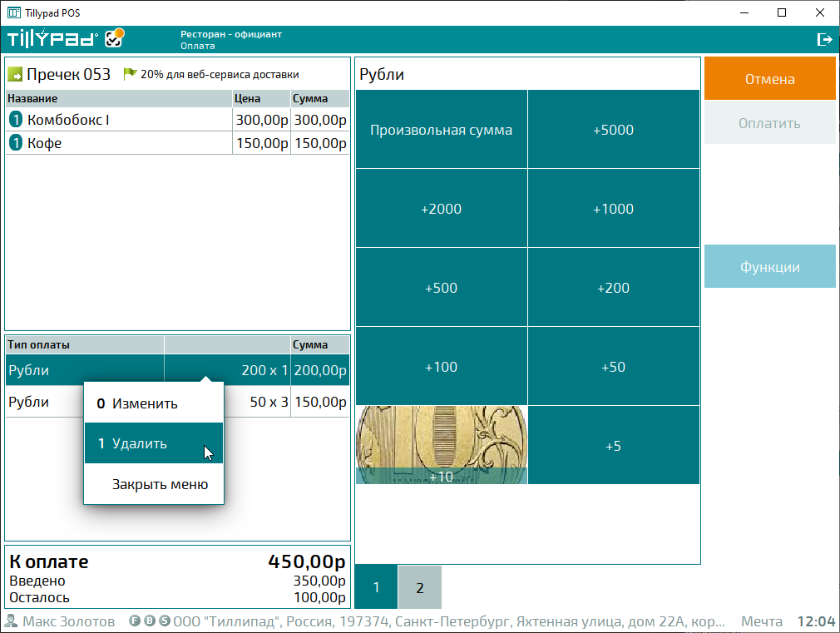Click quantity badge next to Кофе

16,143
